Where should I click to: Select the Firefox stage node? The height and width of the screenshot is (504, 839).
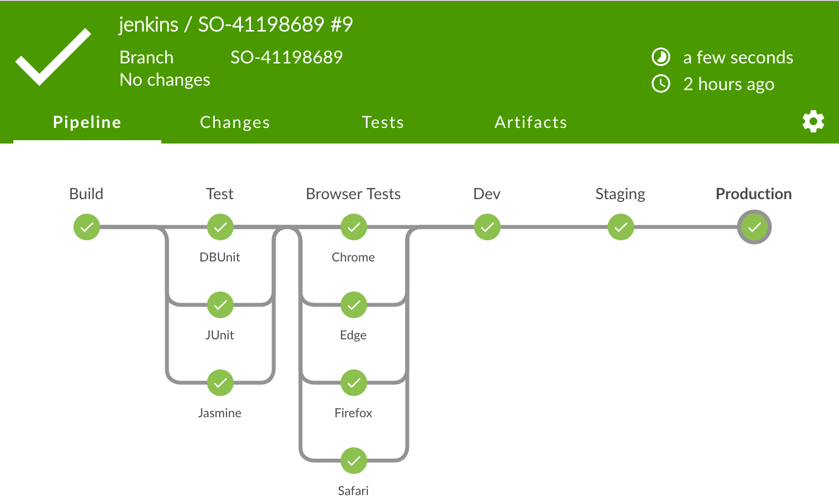point(354,383)
